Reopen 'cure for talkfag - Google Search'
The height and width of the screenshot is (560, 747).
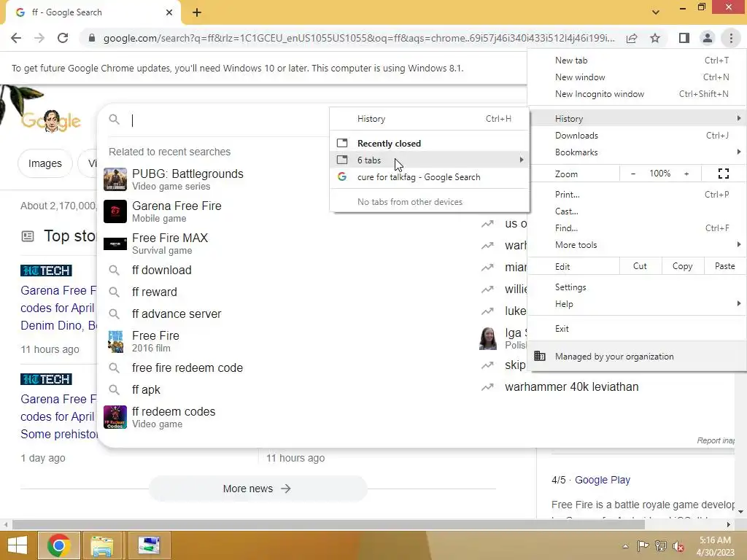[429, 177]
